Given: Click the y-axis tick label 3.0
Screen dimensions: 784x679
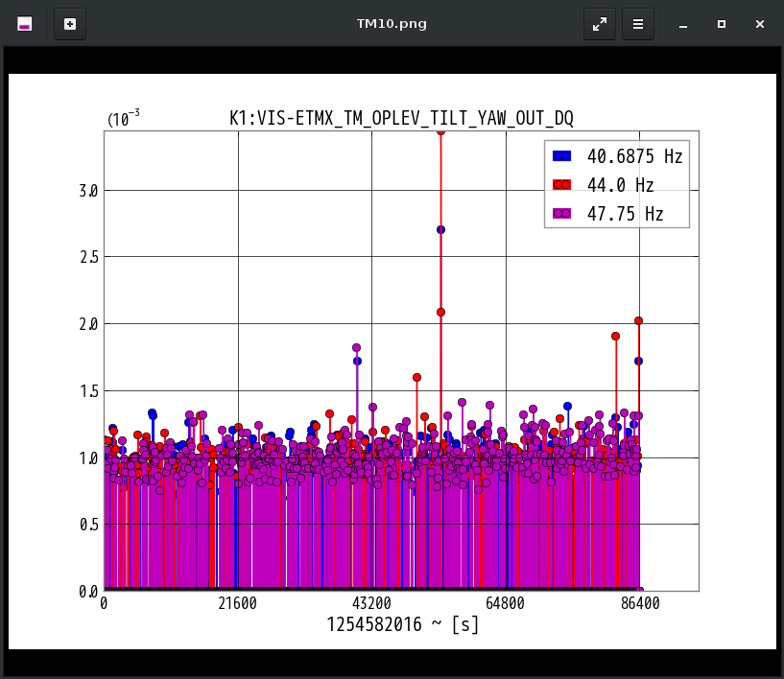Looking at the screenshot, I should (x=88, y=191).
